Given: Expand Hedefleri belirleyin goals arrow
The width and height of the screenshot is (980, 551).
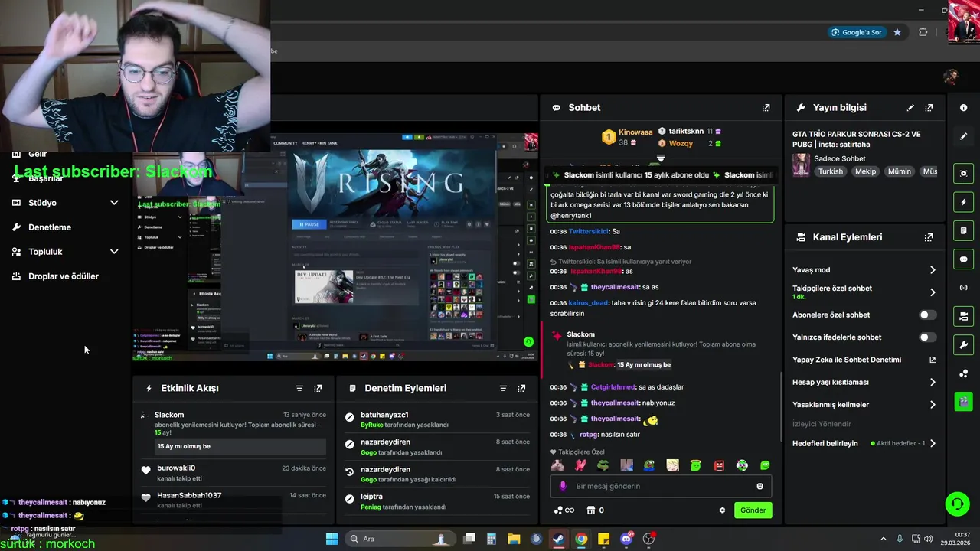Looking at the screenshot, I should point(933,443).
